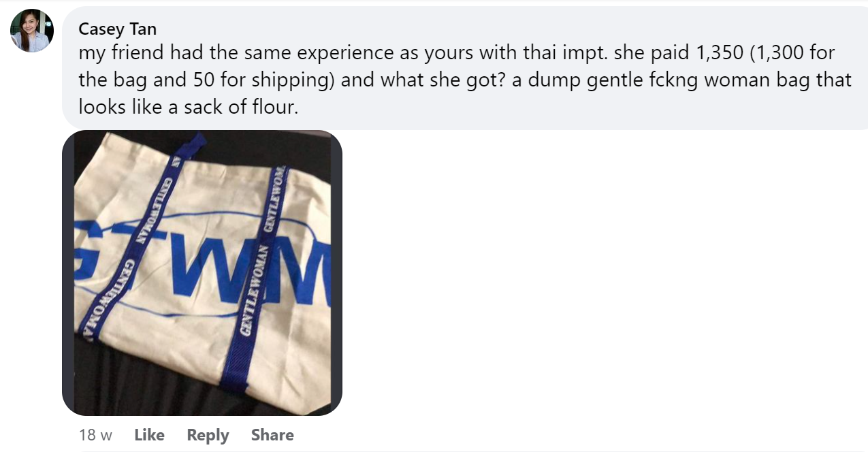Click the word "1,350" in comment
Image resolution: width=868 pixels, height=452 pixels.
click(x=718, y=53)
